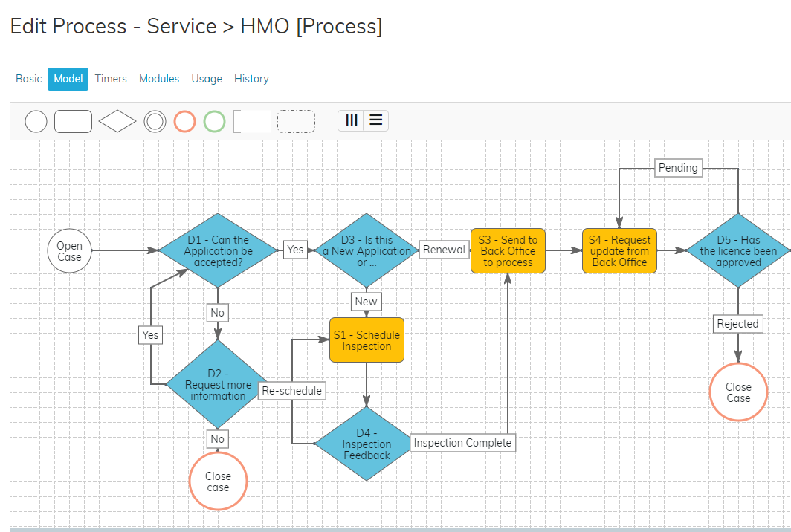The height and width of the screenshot is (532, 791).
Task: Select the green circle shape tool
Action: tap(214, 121)
